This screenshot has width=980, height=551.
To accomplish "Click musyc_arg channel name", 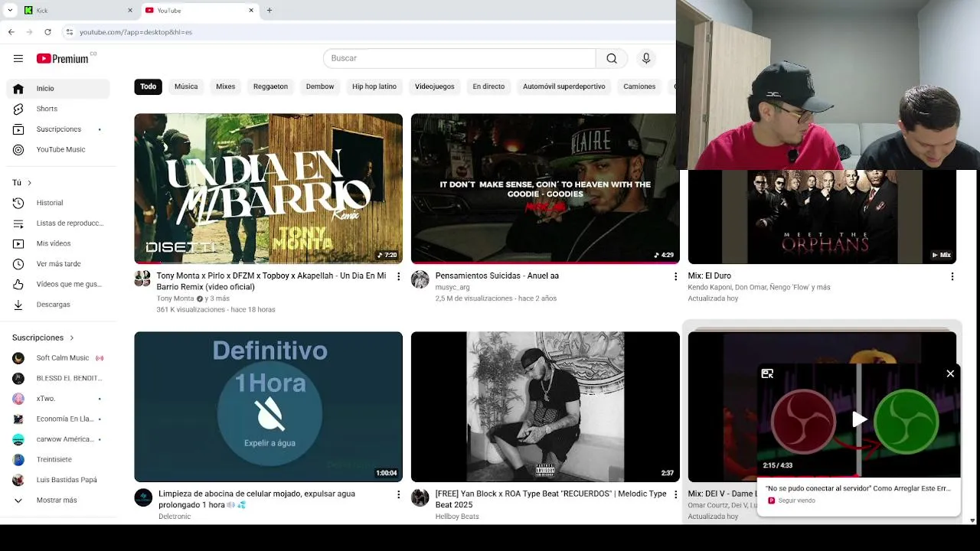I will point(452,287).
